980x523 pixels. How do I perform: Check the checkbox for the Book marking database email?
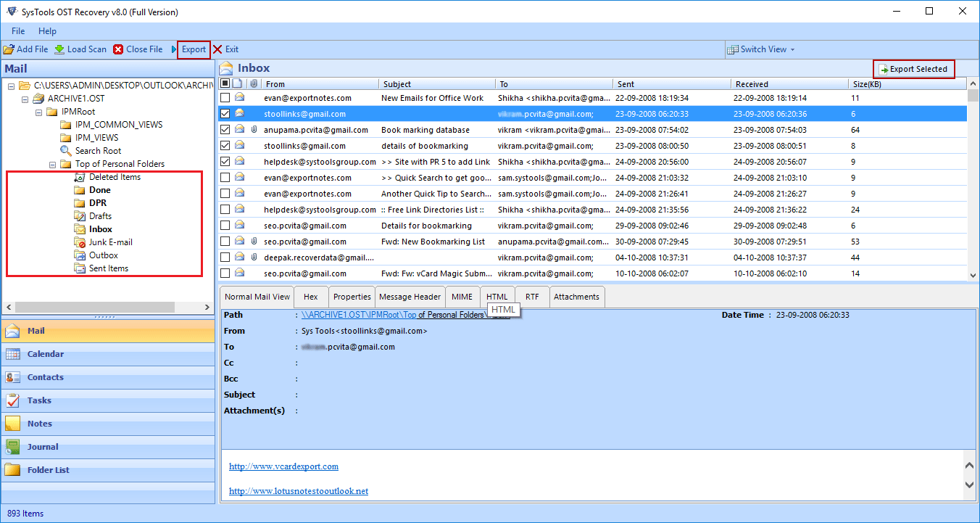[x=225, y=129]
